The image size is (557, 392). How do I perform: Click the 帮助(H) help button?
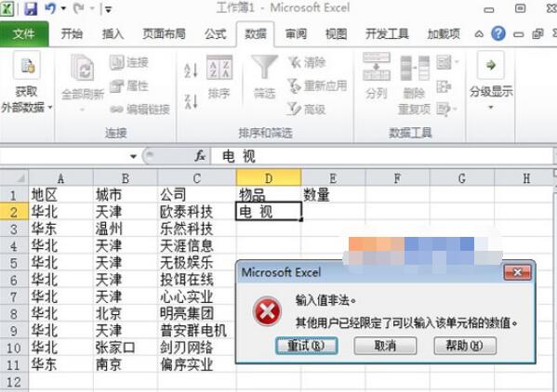coord(465,346)
